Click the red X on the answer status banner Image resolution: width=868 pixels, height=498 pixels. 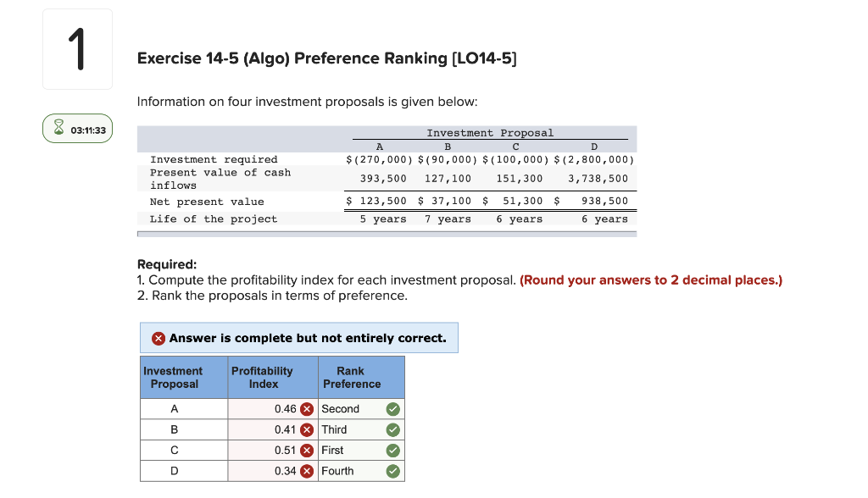pyautogui.click(x=159, y=338)
